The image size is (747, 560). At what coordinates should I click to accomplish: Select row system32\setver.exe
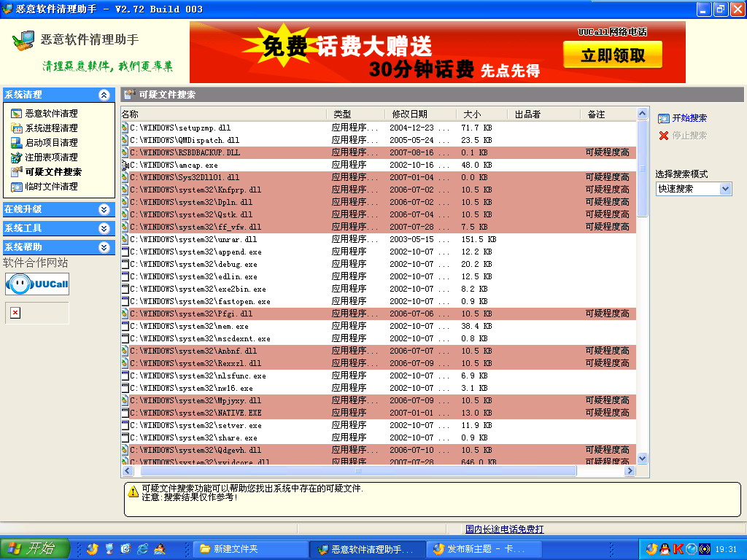(x=379, y=425)
